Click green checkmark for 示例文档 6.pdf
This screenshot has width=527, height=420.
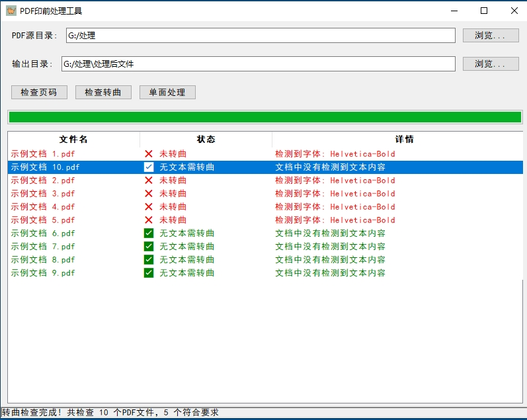149,233
